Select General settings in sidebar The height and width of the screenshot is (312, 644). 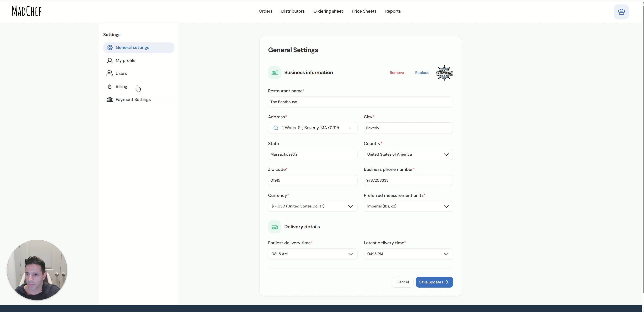point(139,47)
